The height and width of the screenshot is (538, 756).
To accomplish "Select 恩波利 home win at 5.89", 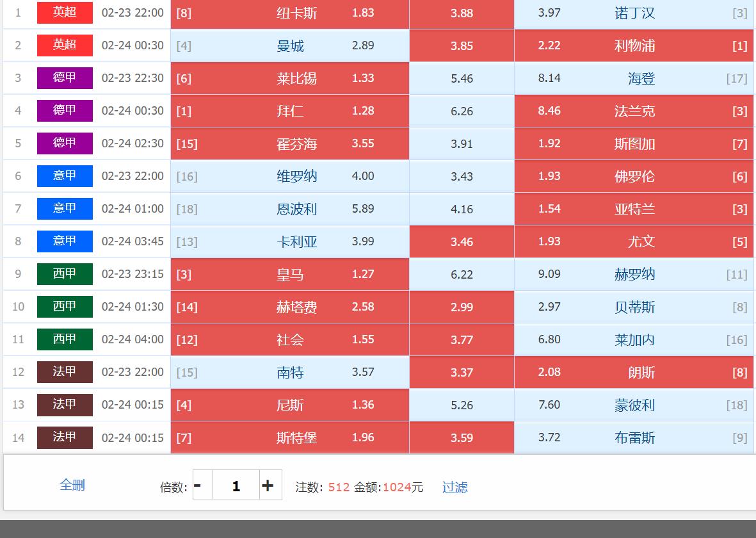I will coord(290,209).
